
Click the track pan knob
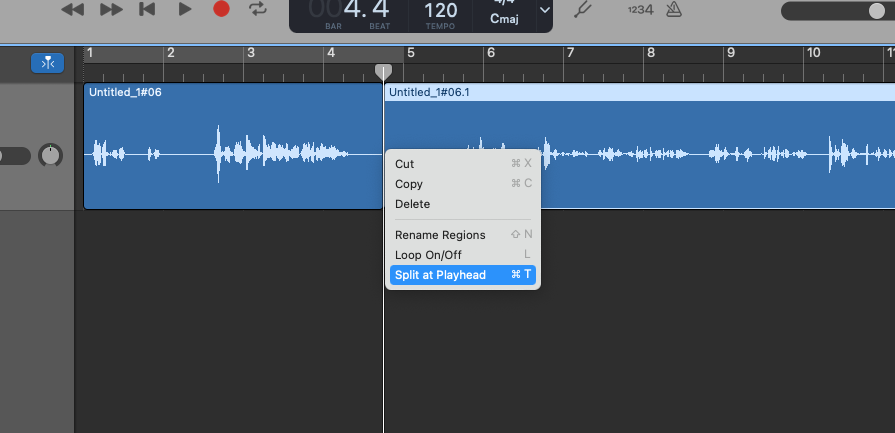click(x=50, y=155)
